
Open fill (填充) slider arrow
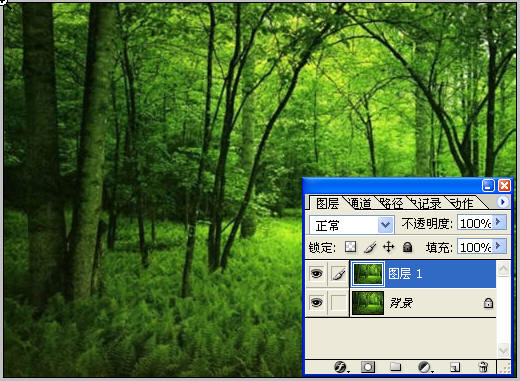[499, 246]
